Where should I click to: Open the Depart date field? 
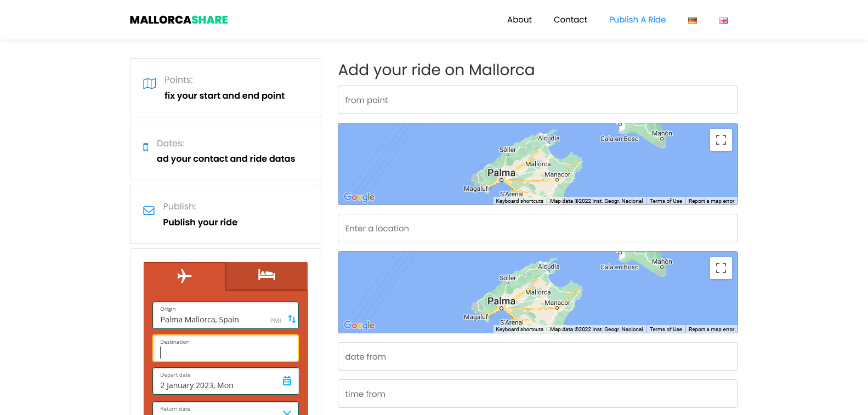pyautogui.click(x=225, y=381)
